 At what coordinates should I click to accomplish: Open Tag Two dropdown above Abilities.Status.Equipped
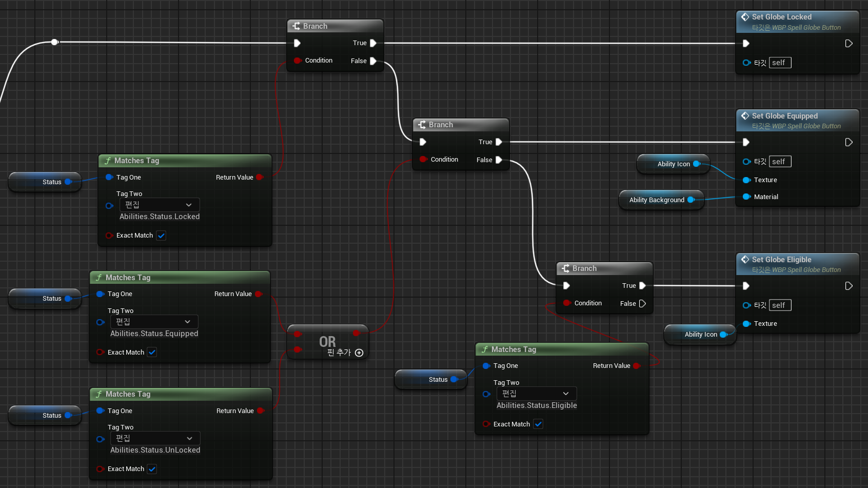pos(154,322)
